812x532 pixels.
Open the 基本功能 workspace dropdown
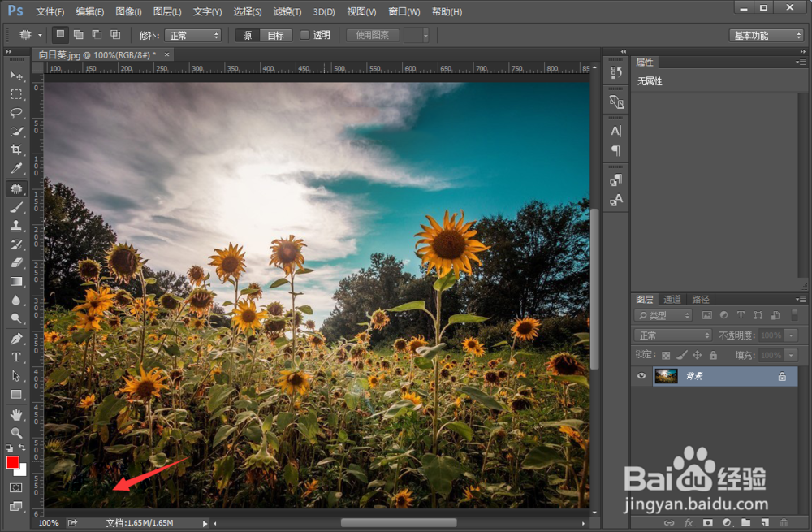(767, 35)
